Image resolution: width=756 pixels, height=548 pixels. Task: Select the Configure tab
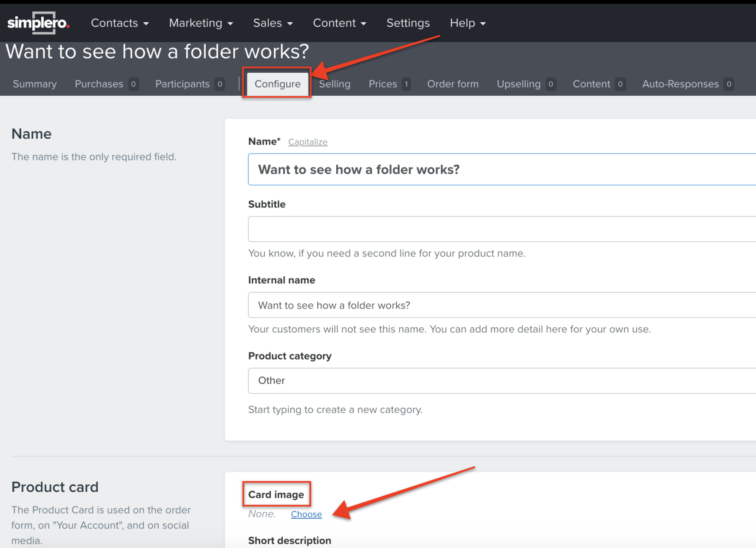[278, 84]
